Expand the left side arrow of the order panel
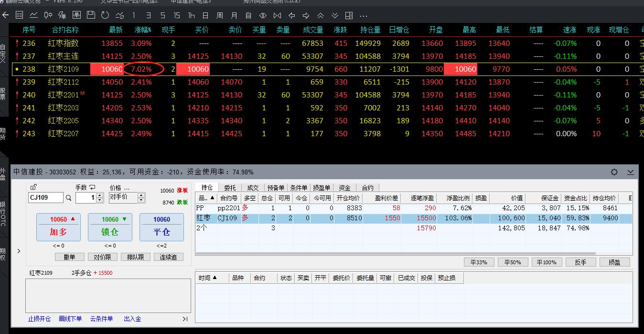Screen dimensions: 644x334 (19, 251)
